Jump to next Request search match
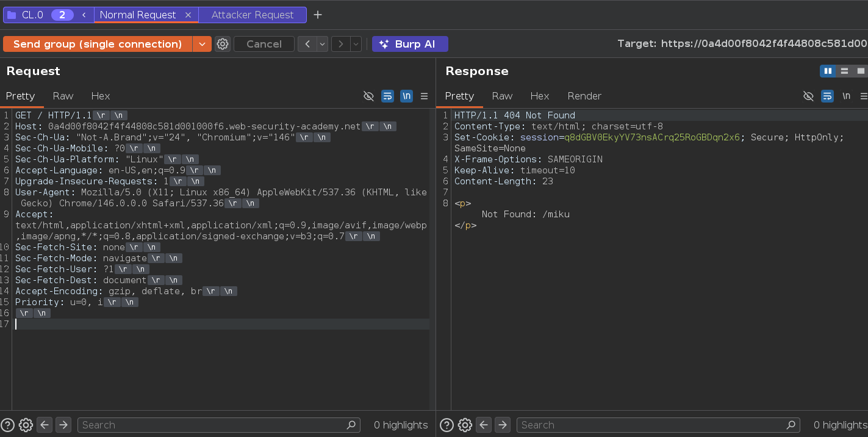The width and height of the screenshot is (868, 437). click(63, 425)
